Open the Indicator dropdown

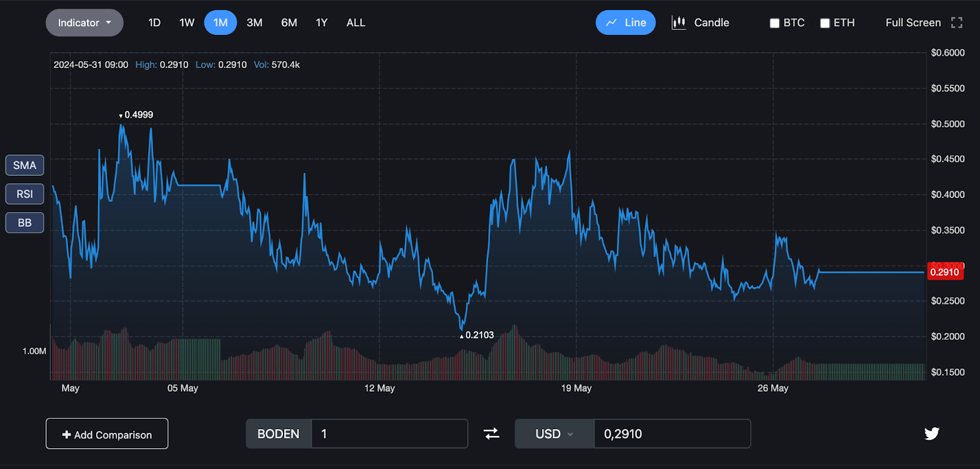[85, 23]
